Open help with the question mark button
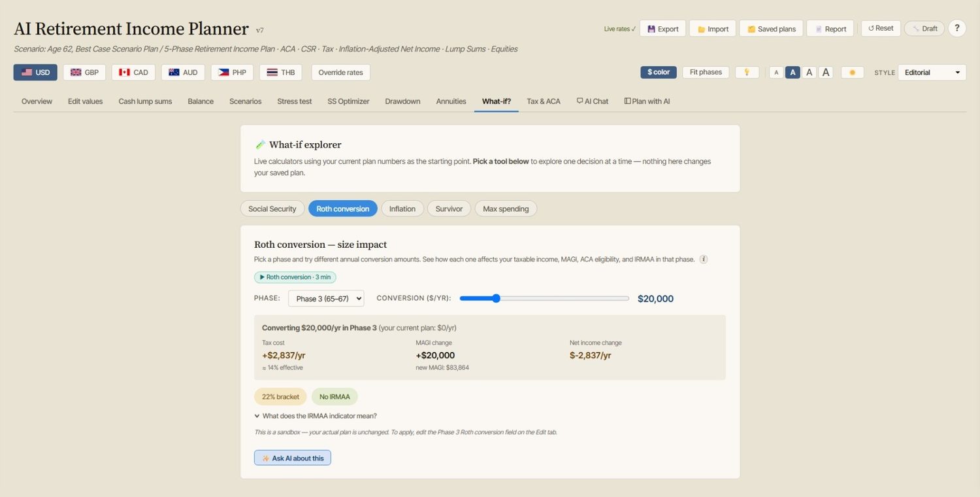Viewport: 980px width, 497px height. (957, 28)
